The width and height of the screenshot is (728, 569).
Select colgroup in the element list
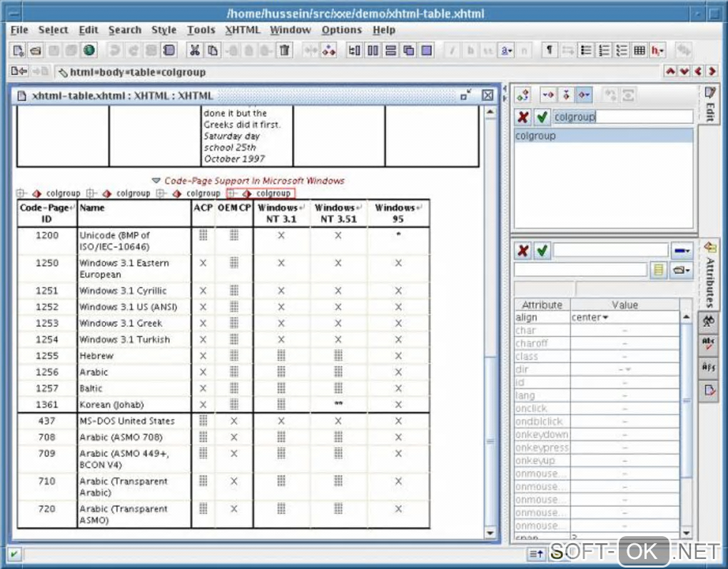[x=603, y=136]
